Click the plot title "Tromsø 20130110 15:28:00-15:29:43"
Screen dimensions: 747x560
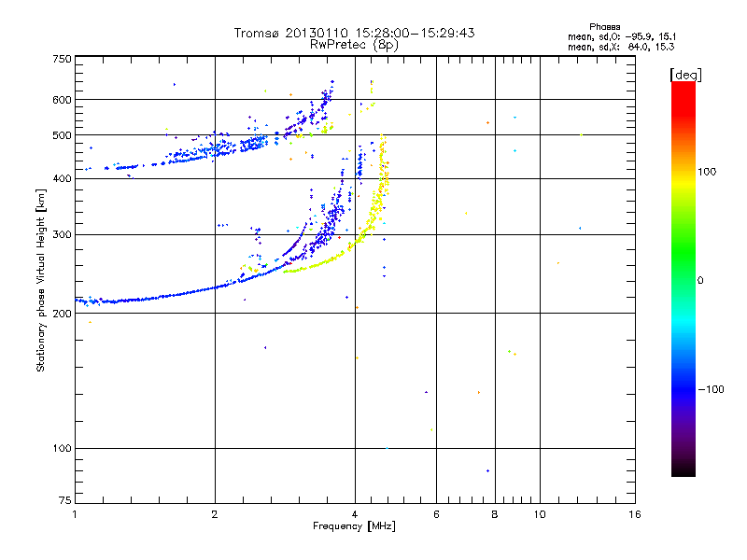pyautogui.click(x=354, y=33)
